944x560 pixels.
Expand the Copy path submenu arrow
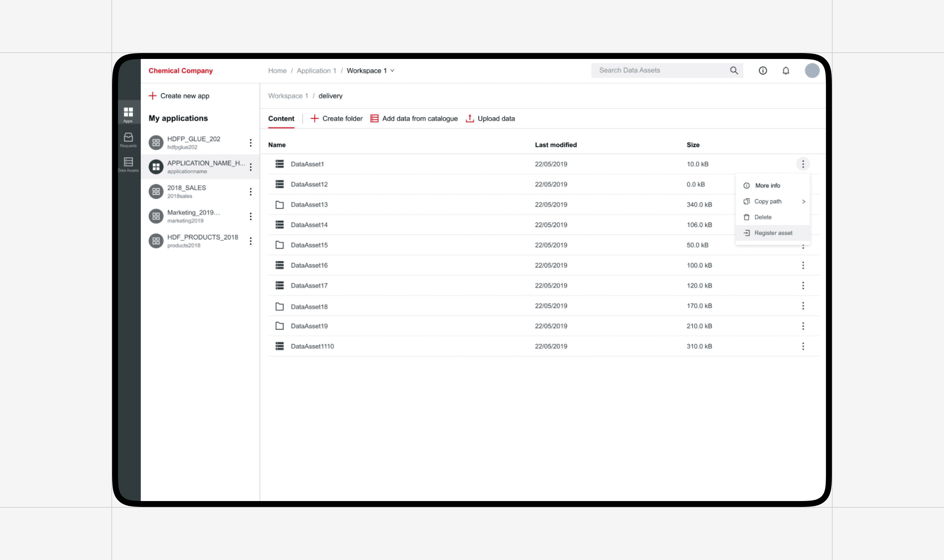[x=804, y=202]
